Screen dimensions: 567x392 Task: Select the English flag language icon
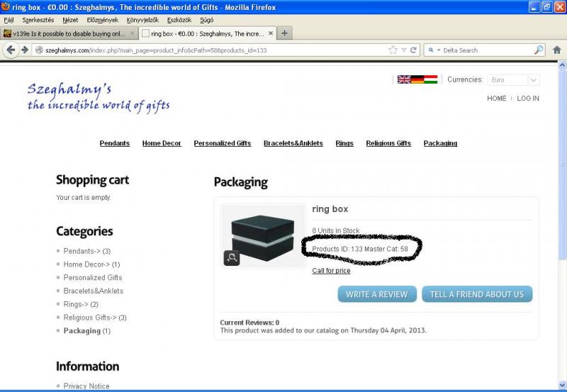tap(404, 79)
